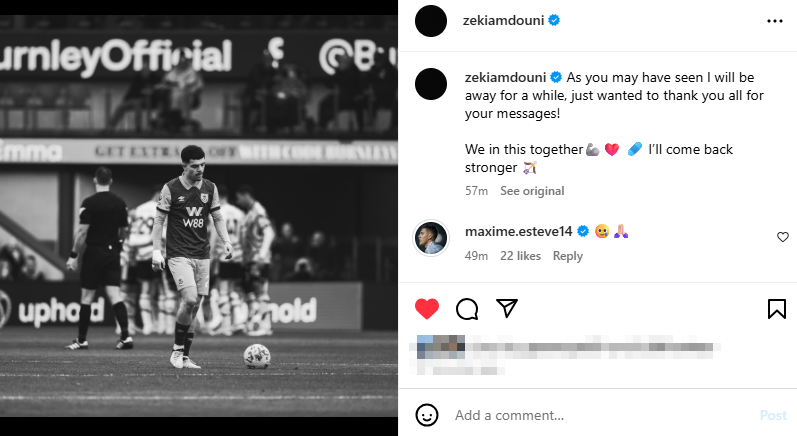Click maxime.esteve14 username link

point(518,231)
